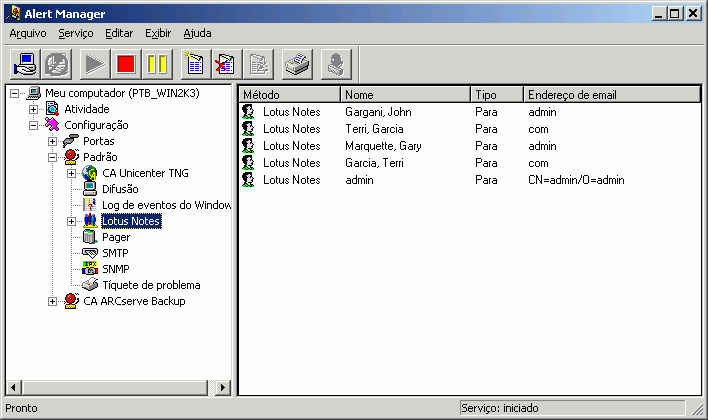Click the tree pane horizontal scrollbar thumb
Image resolution: width=708 pixels, height=420 pixels.
click(115, 387)
